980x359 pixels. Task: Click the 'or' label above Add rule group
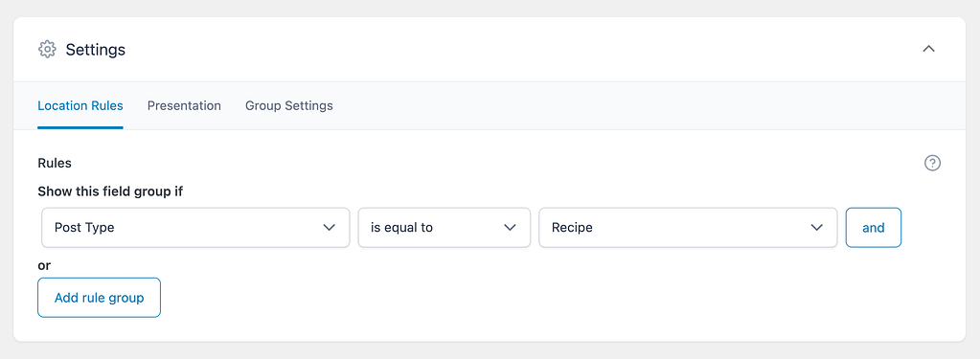[x=44, y=265]
